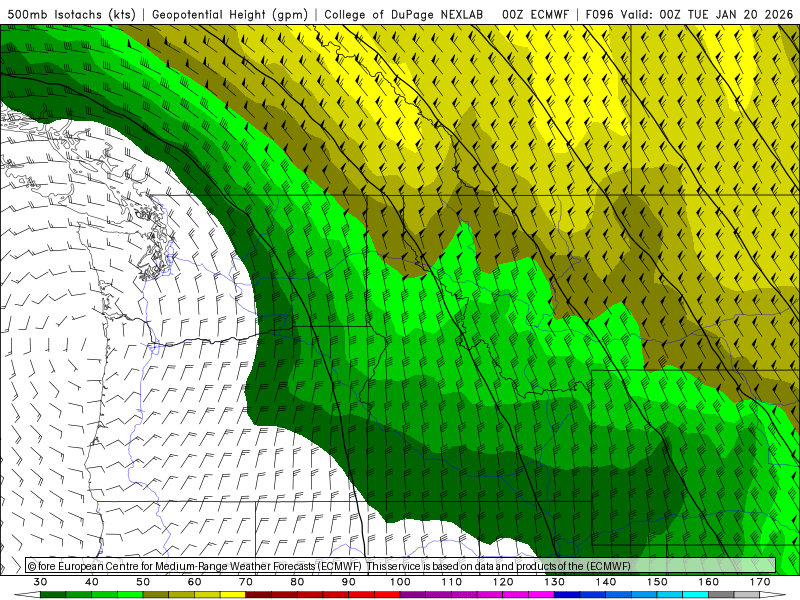This screenshot has height=600, width=800.
Task: Click the dark red swatch starting at 70
Action: coord(259,594)
